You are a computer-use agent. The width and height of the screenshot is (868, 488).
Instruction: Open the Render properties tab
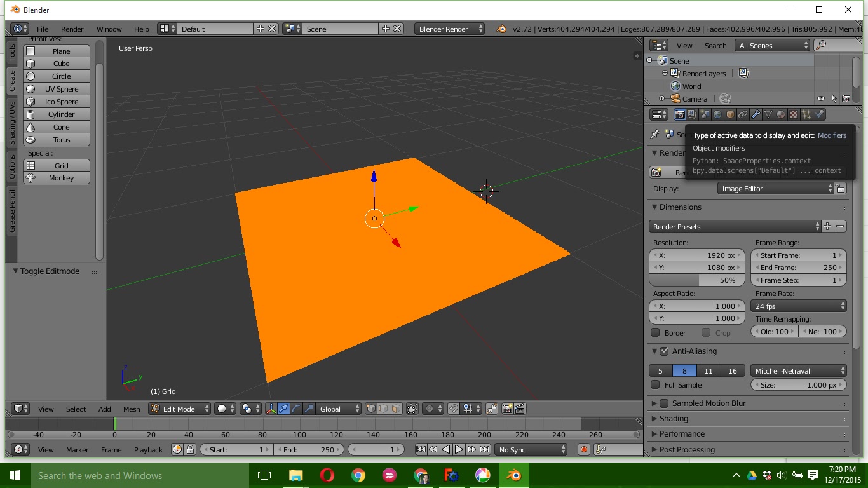click(681, 114)
